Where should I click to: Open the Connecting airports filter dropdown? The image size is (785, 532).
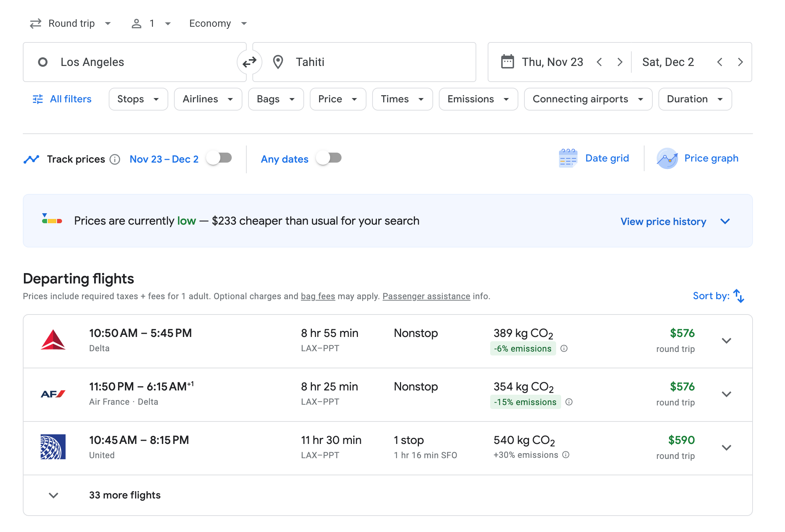coord(588,99)
